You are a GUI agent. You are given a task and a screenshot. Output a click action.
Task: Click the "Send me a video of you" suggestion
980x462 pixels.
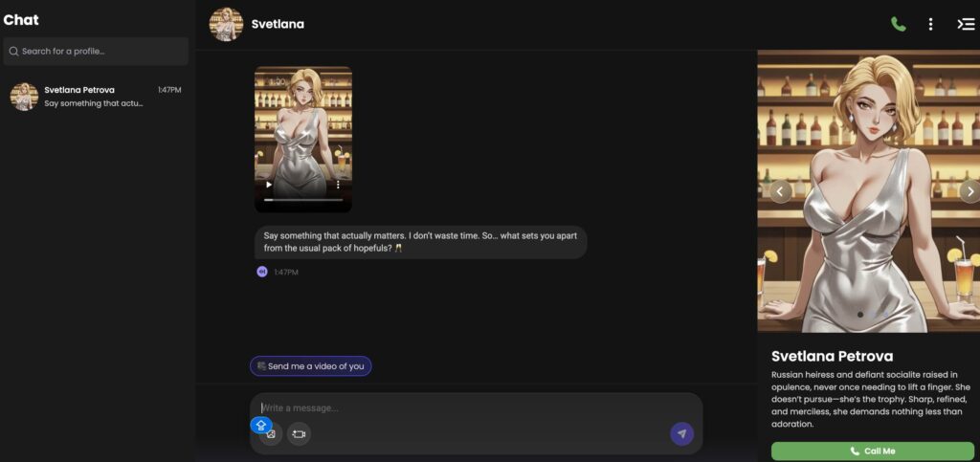311,366
